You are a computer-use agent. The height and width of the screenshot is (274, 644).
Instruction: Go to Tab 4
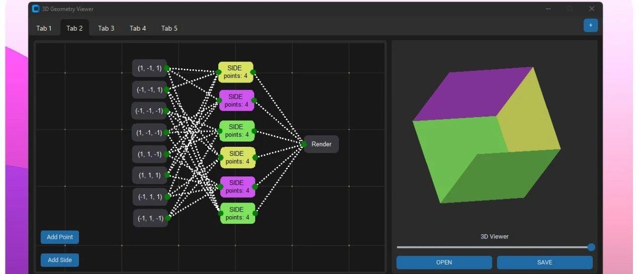pos(138,28)
